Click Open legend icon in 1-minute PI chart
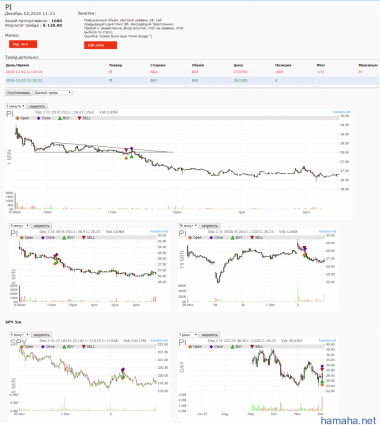The height and width of the screenshot is (425, 380). 17,118
